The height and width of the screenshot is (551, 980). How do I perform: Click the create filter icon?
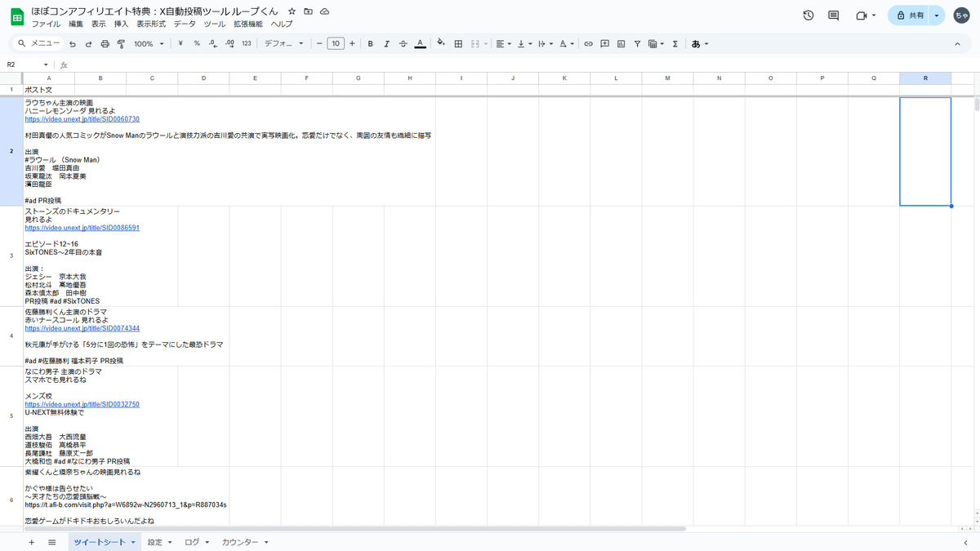pyautogui.click(x=638, y=44)
